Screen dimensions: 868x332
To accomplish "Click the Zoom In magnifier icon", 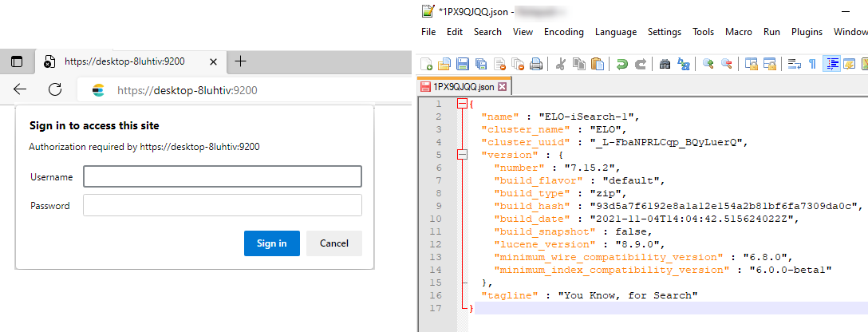I will [x=708, y=64].
